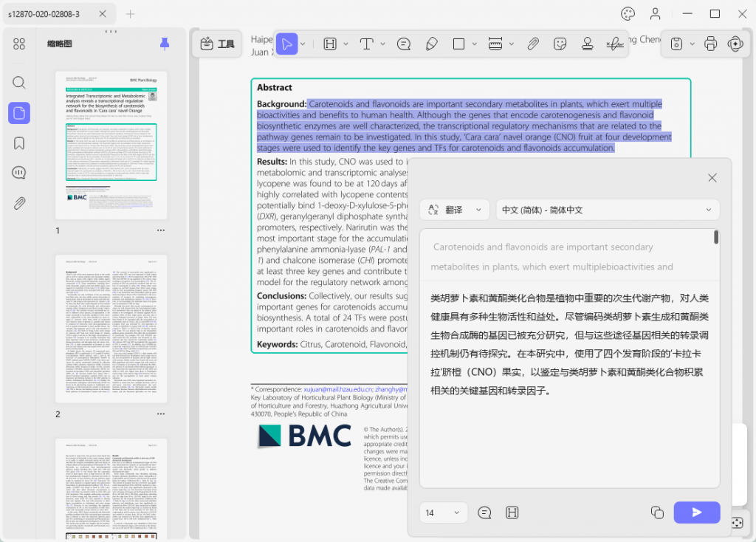
Task: Select the text box tool
Action: pyautogui.click(x=366, y=44)
